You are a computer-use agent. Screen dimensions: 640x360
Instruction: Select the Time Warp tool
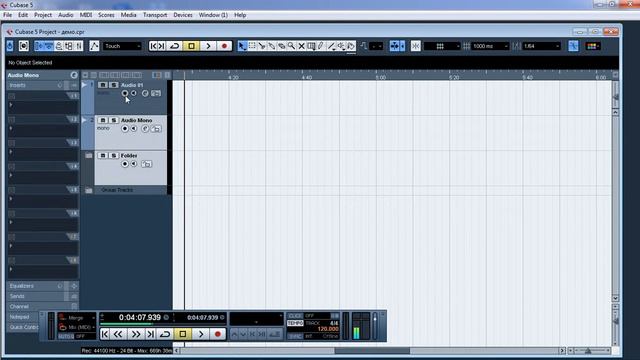pos(311,46)
